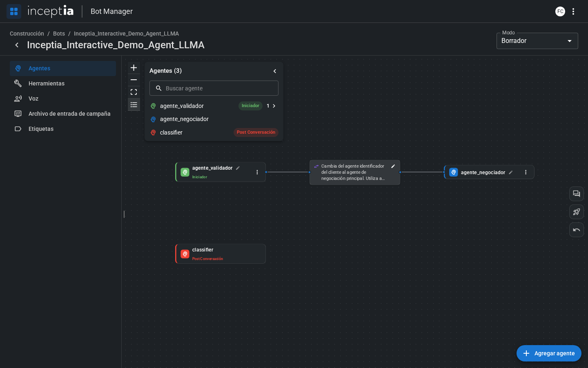
Task: Open Archivo de entrada de campaña
Action: click(x=63, y=114)
